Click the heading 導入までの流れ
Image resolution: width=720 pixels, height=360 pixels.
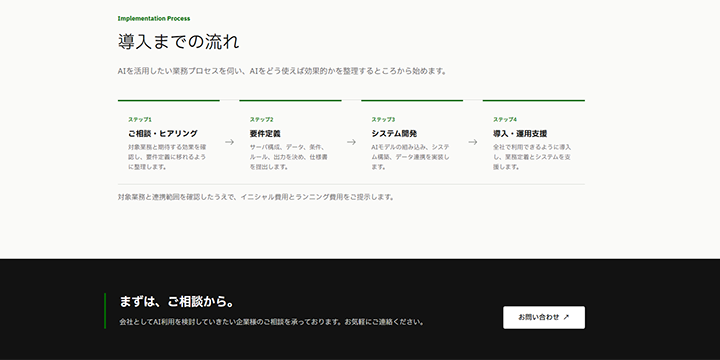tap(179, 42)
